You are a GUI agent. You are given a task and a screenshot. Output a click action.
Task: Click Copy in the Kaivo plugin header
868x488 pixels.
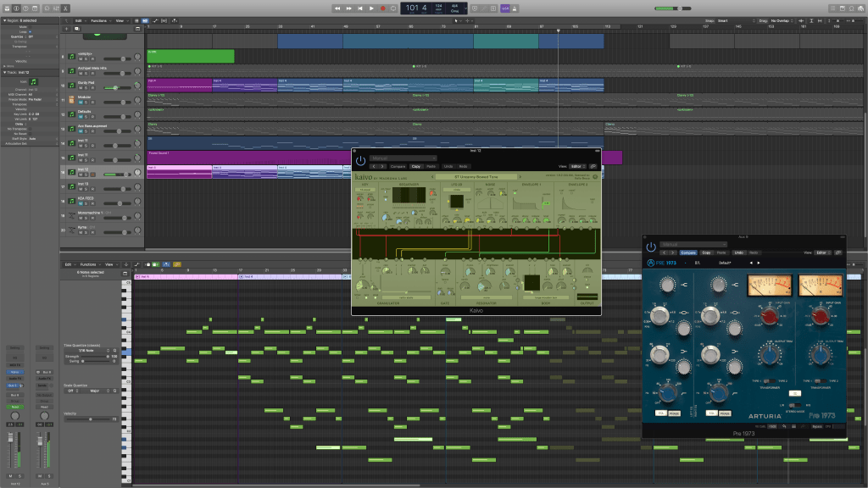[415, 166]
